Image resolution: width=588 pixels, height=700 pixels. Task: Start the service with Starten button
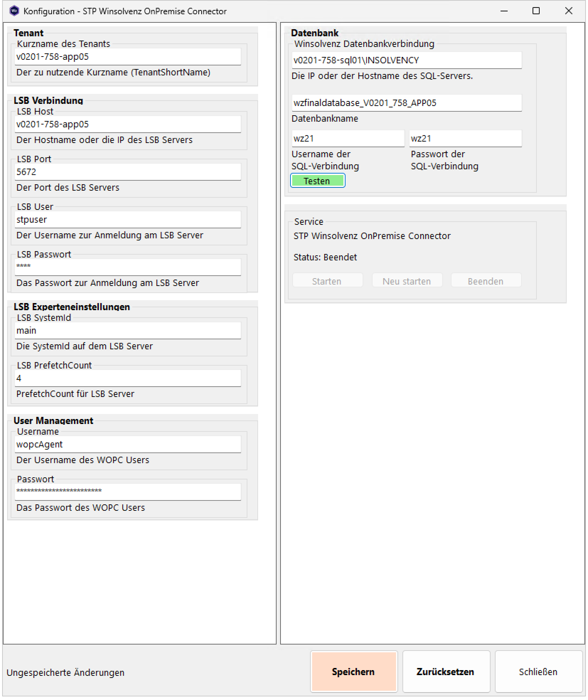pyautogui.click(x=327, y=281)
